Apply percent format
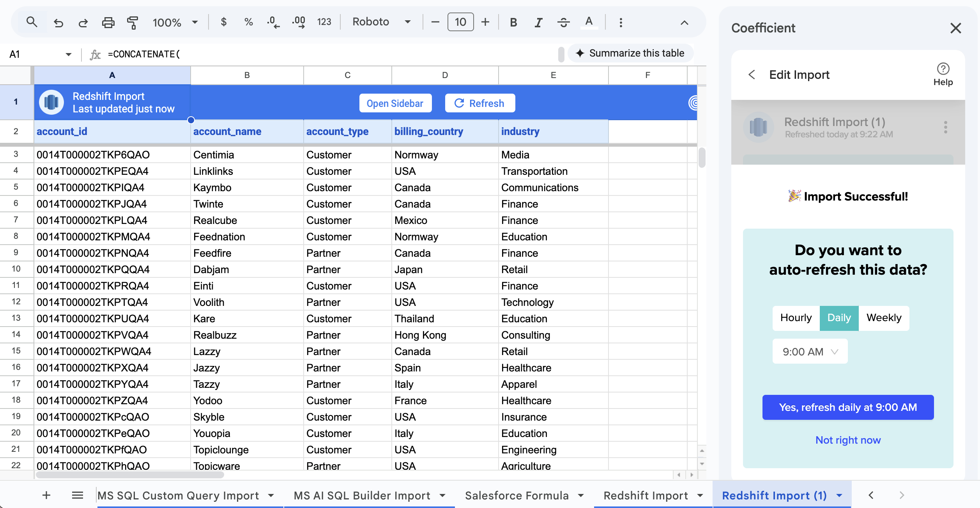 click(248, 22)
